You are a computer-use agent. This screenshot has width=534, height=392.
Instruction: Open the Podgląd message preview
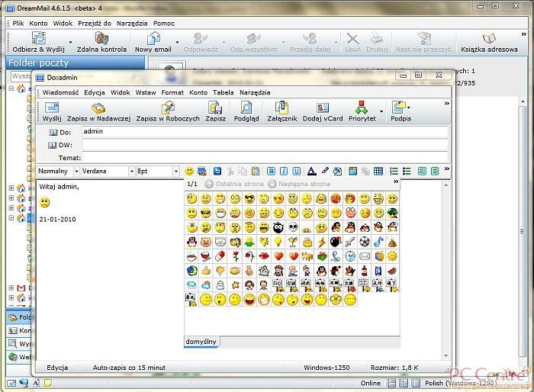[246, 111]
